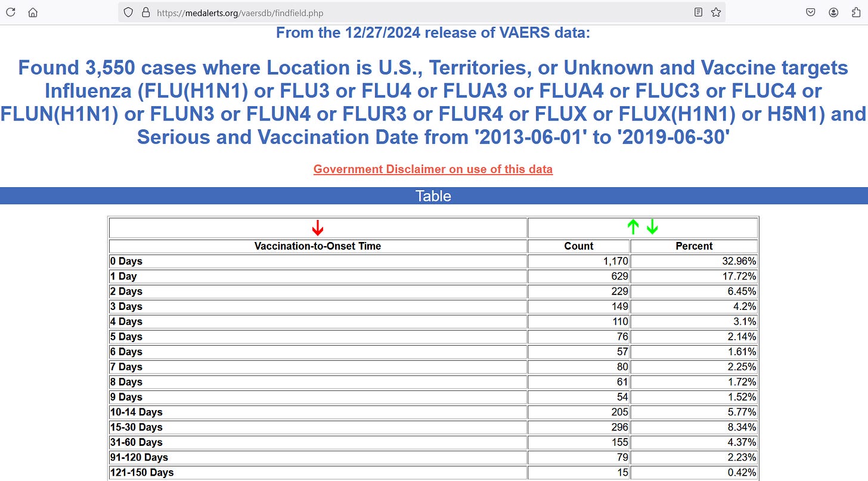Click Vaccination-to-Onset Time column header
This screenshot has width=868, height=481.
318,246
